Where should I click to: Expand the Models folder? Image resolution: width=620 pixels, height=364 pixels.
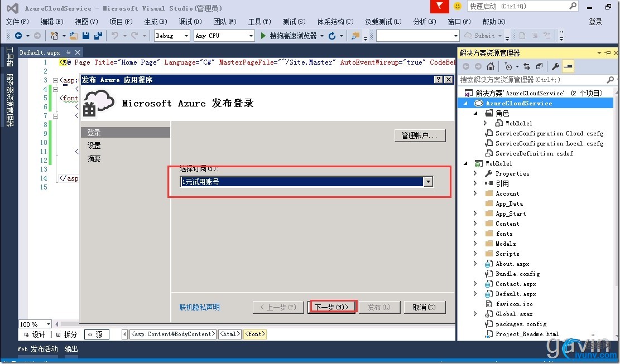click(475, 244)
